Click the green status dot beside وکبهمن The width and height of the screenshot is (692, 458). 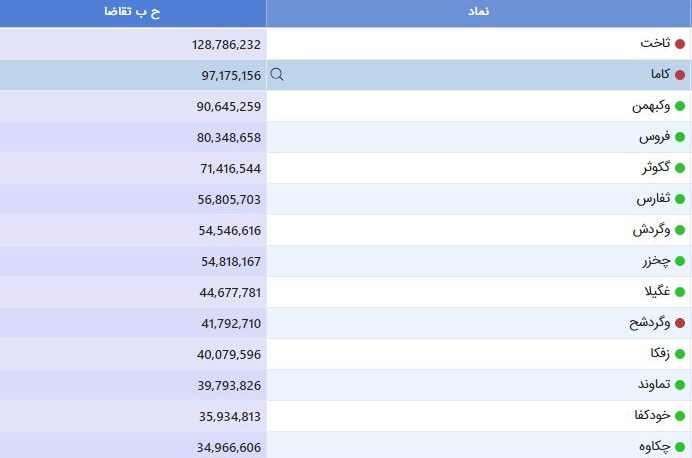pos(680,106)
